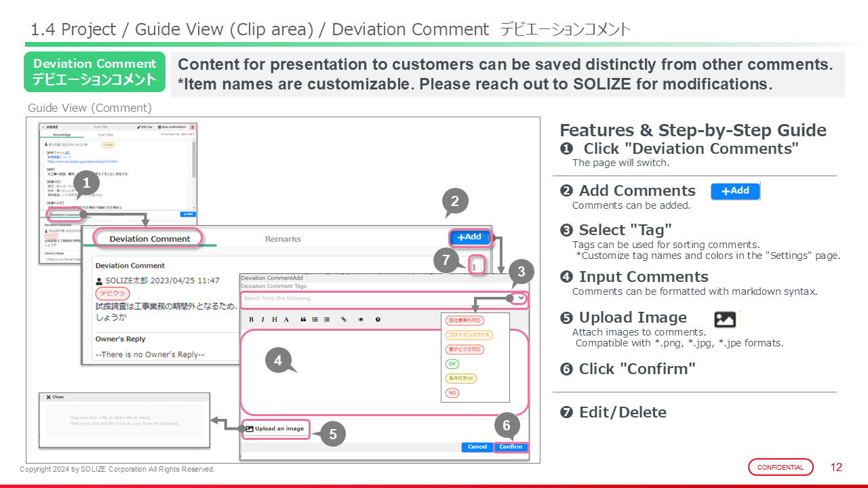Choose the red NG tag option
868x488 pixels.
[x=452, y=393]
